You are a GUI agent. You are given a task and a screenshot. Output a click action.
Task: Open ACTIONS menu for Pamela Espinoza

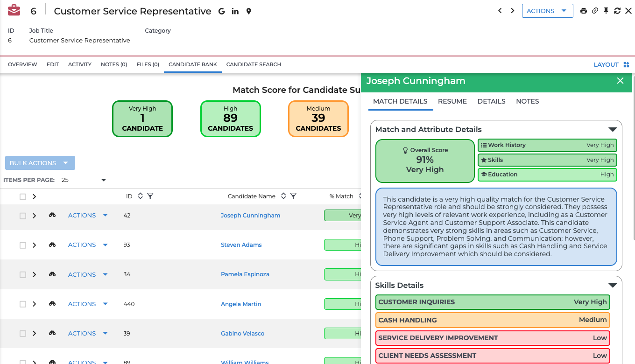pos(88,274)
